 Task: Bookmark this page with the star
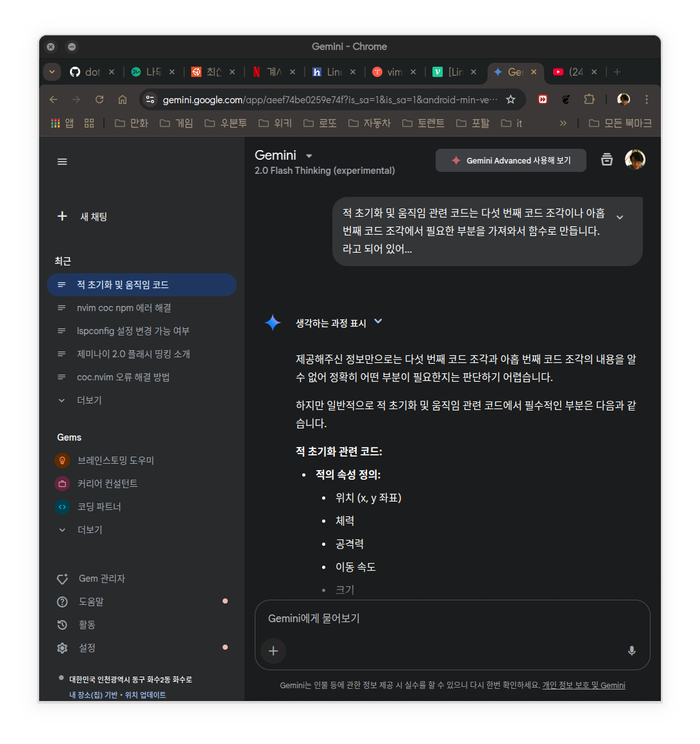pos(511,99)
